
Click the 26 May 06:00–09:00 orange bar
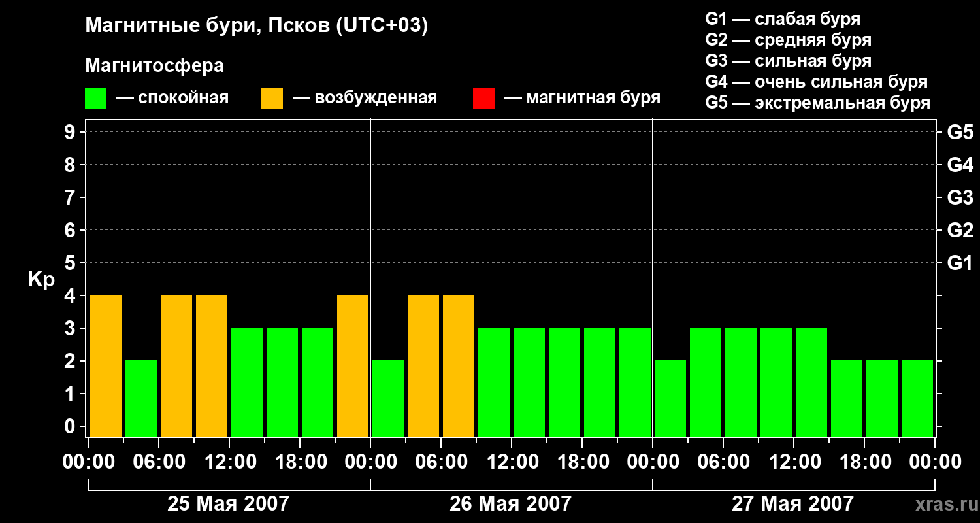(459, 365)
